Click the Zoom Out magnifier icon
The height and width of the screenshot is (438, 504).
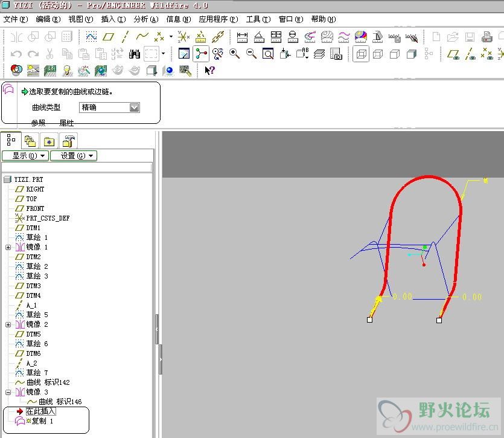[x=251, y=54]
